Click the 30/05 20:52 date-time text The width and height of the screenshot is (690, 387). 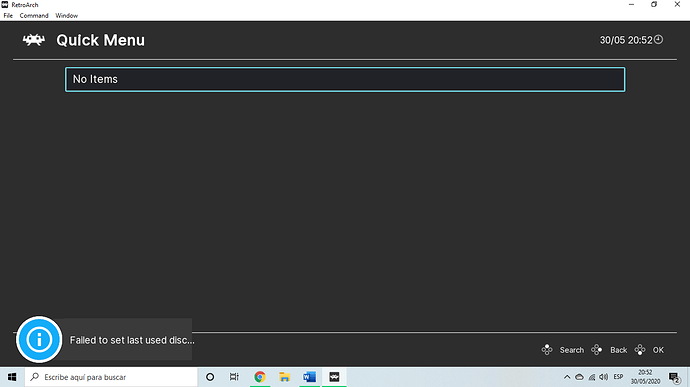626,40
